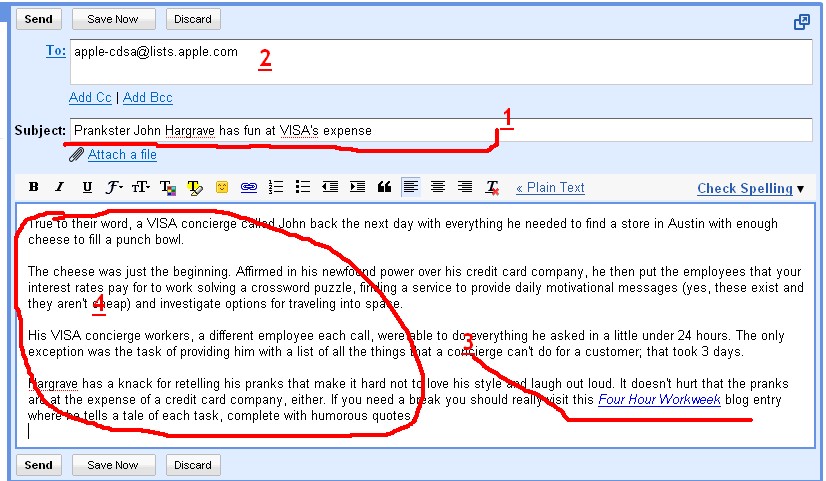Toggle underline formatting
Viewport: 826px width, 481px height.
click(87, 187)
